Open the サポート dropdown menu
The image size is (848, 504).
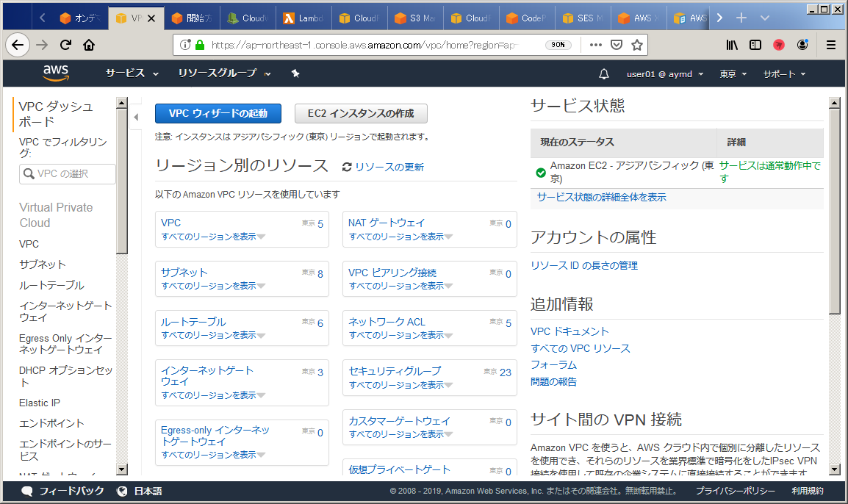(784, 74)
